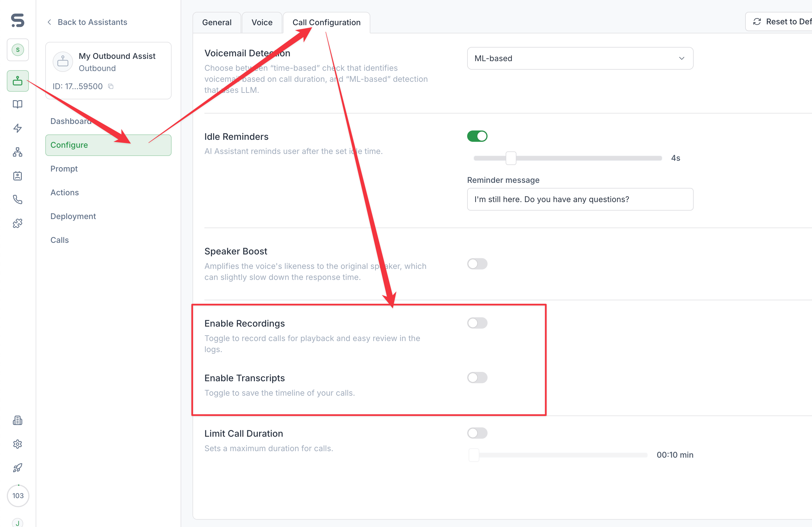Copy the assistant ID

click(x=110, y=87)
